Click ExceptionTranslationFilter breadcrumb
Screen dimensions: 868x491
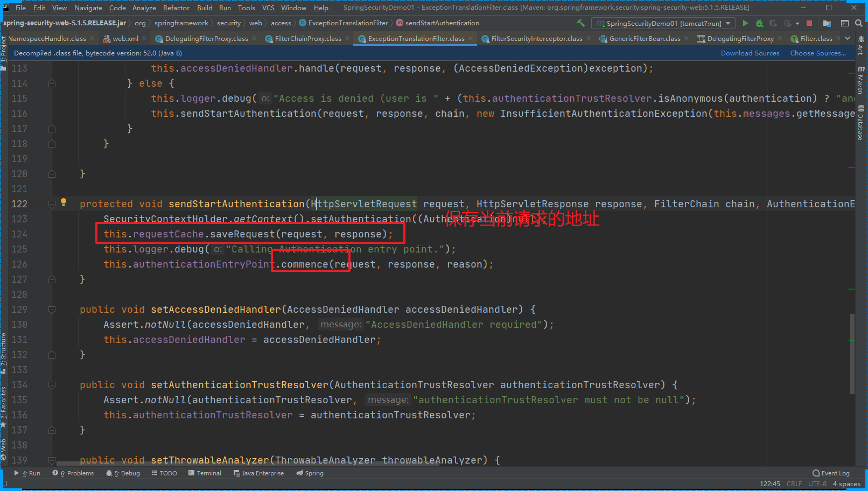pos(344,23)
